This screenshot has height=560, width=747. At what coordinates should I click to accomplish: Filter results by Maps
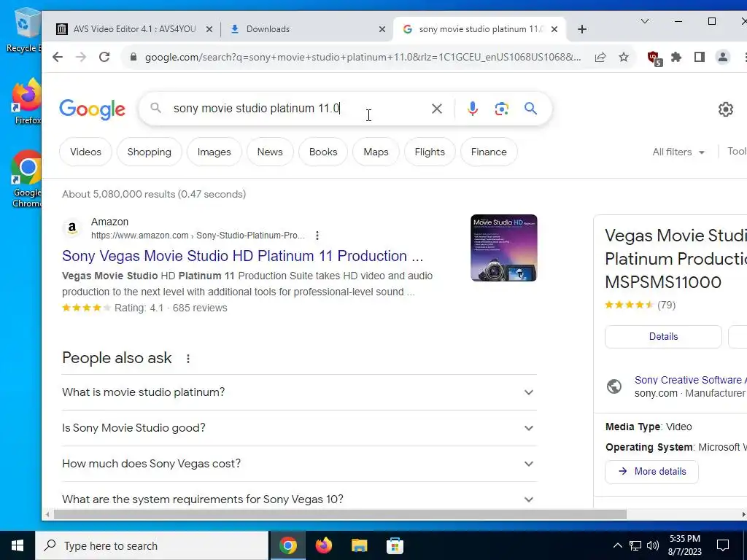point(376,152)
